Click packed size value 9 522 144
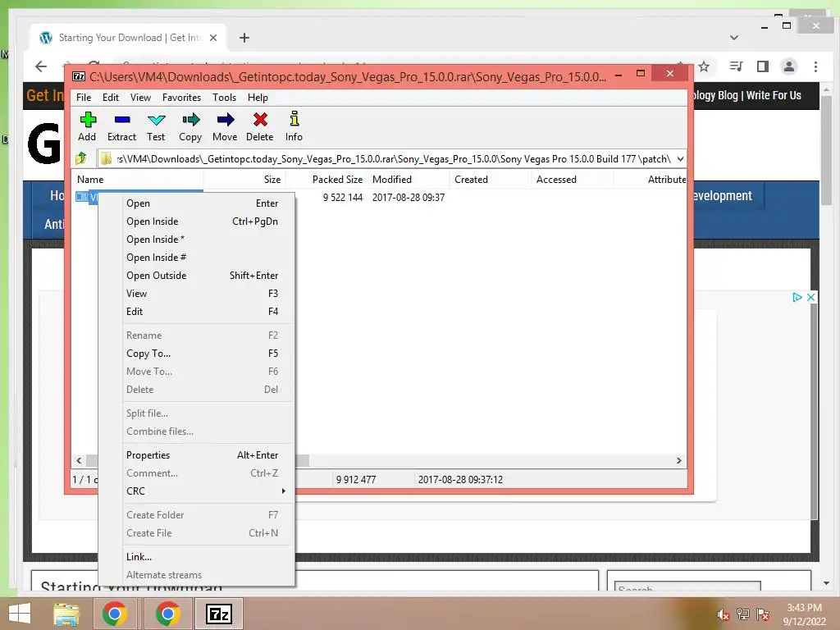 tap(343, 197)
